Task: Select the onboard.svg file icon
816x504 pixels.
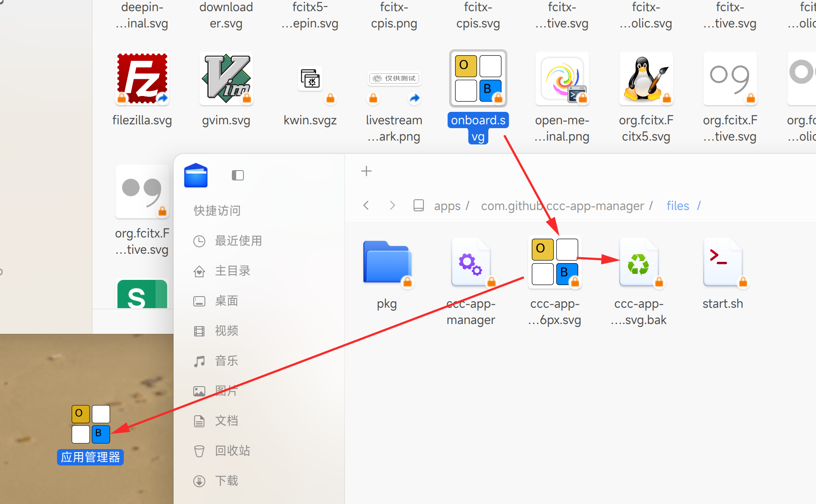Action: point(478,78)
